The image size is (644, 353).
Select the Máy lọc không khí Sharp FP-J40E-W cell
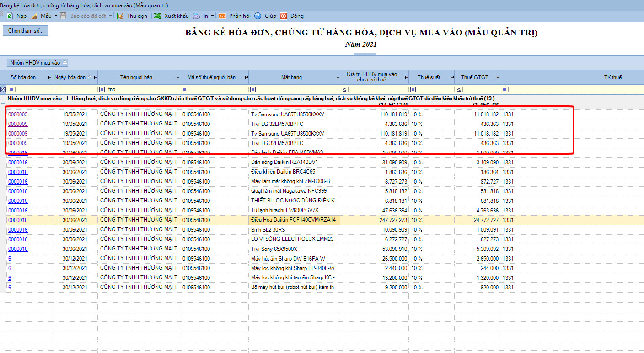pyautogui.click(x=295, y=268)
